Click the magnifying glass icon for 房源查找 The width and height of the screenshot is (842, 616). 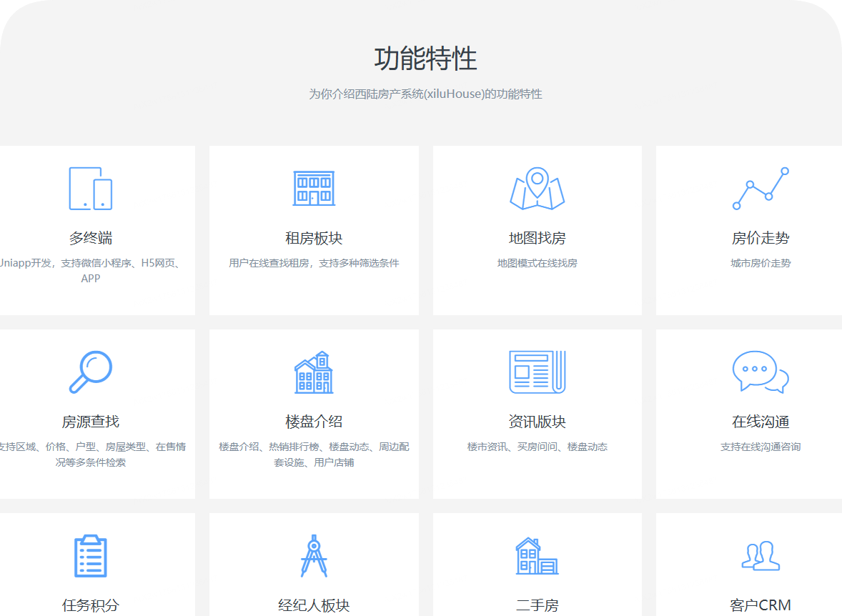[91, 372]
